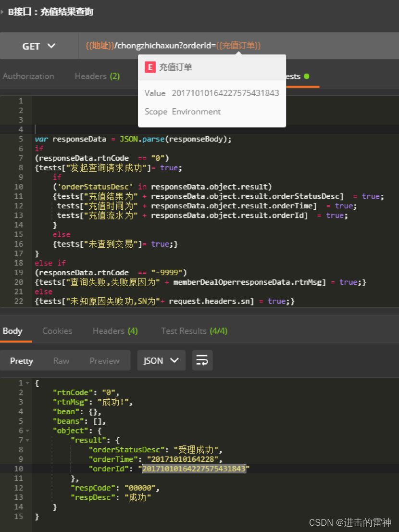Screen dimensions: 399x532
Task: Open the response Headers (4) tab
Action: point(115,331)
